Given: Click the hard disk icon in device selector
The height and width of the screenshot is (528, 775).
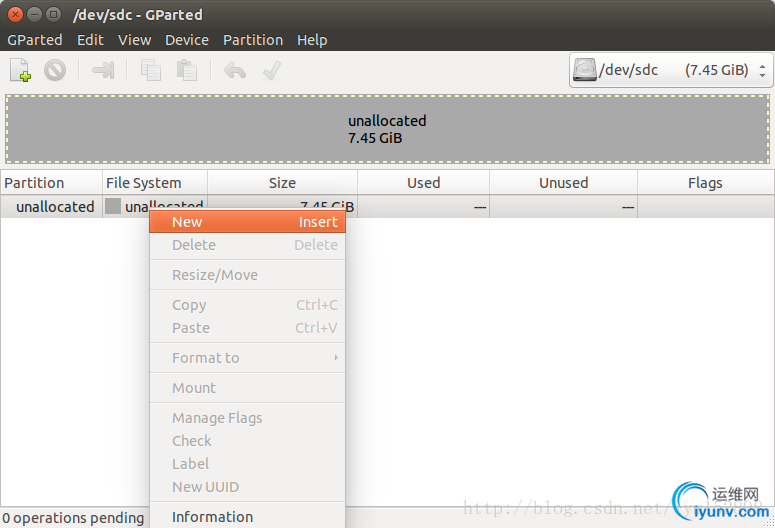Looking at the screenshot, I should tap(585, 70).
